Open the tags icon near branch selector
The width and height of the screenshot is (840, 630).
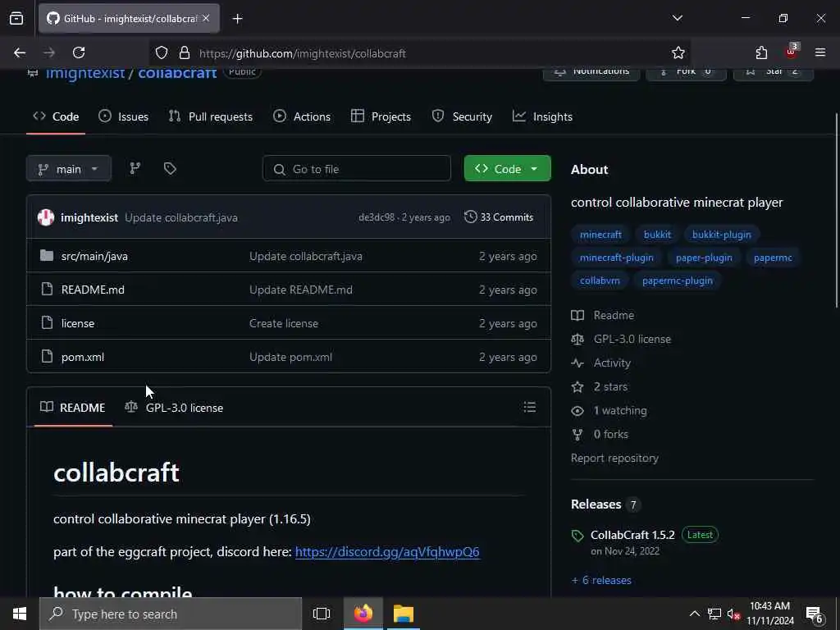point(170,169)
